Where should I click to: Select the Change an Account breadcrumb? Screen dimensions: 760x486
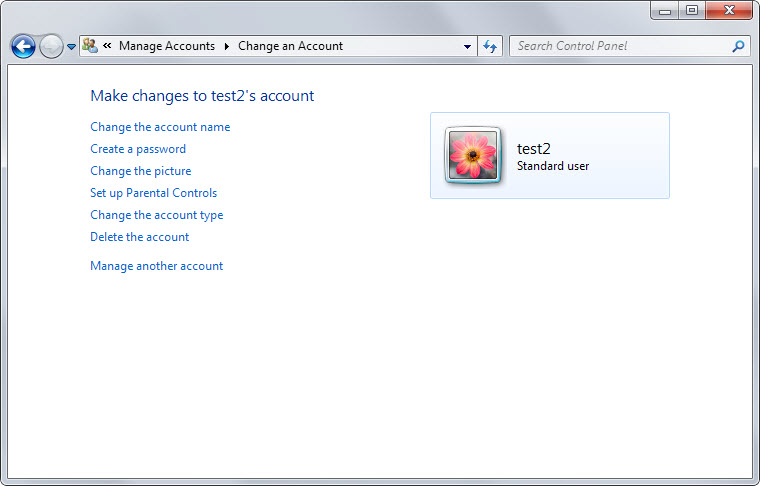(x=290, y=46)
